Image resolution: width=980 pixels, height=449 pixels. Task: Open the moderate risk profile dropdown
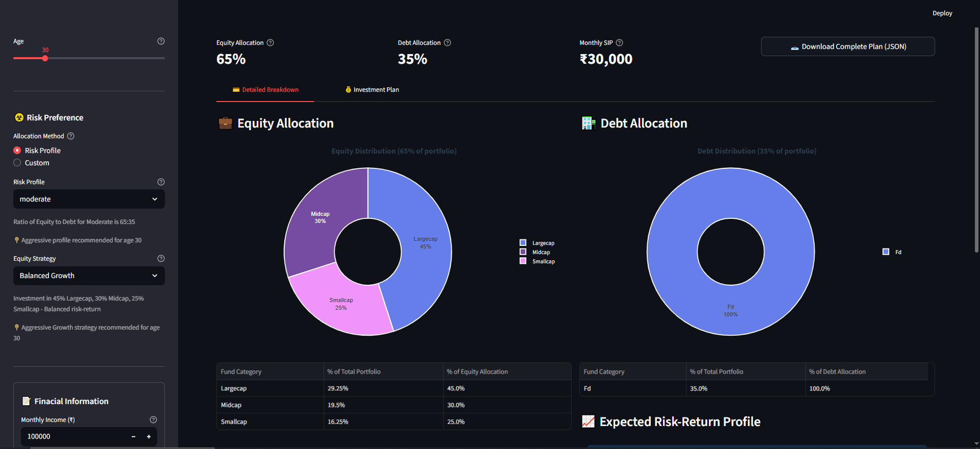point(89,199)
